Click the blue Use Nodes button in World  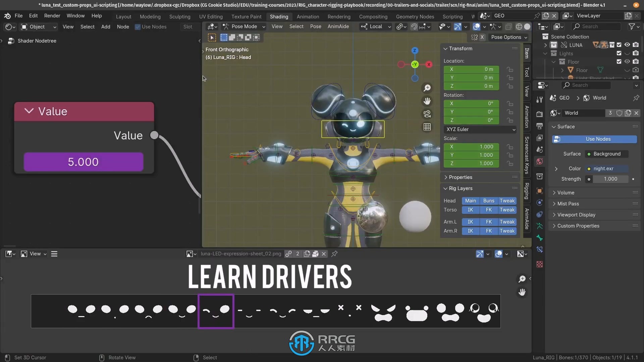point(594,139)
